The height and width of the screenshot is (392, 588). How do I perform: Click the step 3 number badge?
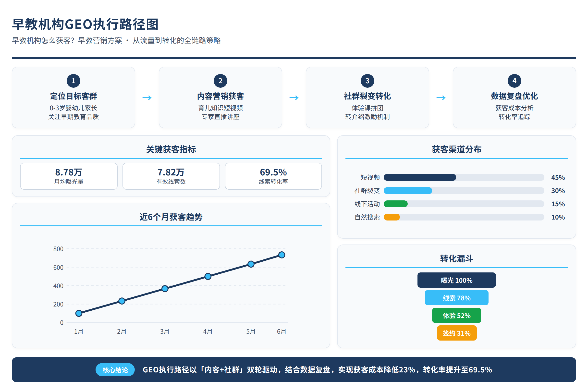(367, 81)
